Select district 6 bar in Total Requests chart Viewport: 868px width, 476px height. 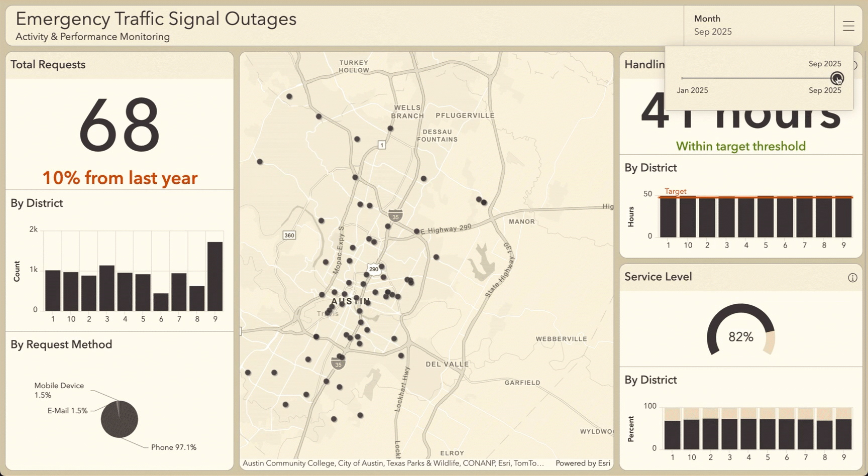[x=161, y=302]
